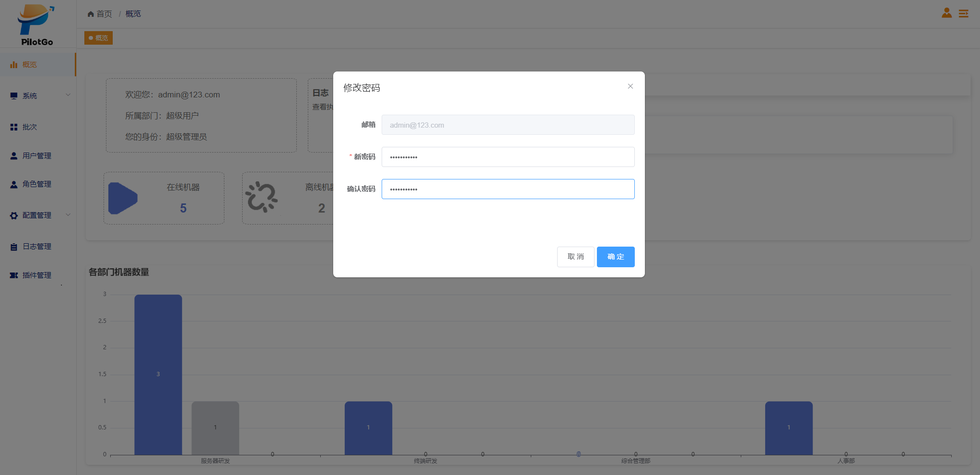Switch to the 概览 orange tab tag
The height and width of the screenshot is (475, 980).
pos(99,38)
